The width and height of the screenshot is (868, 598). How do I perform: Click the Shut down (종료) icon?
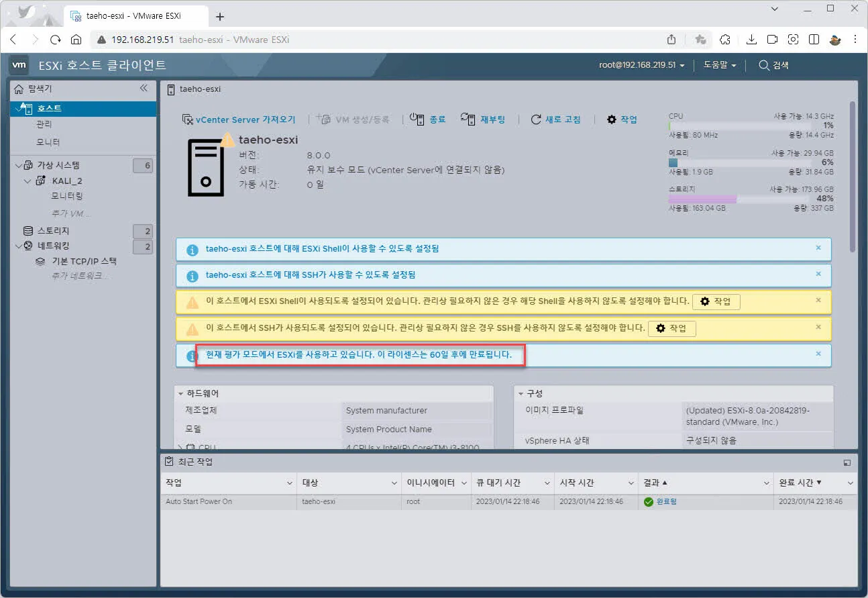pos(417,119)
